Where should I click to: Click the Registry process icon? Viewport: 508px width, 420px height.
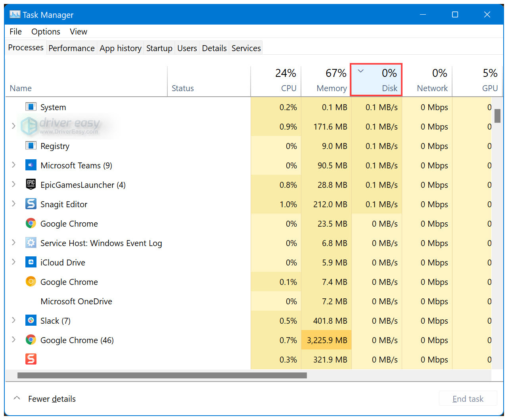31,146
